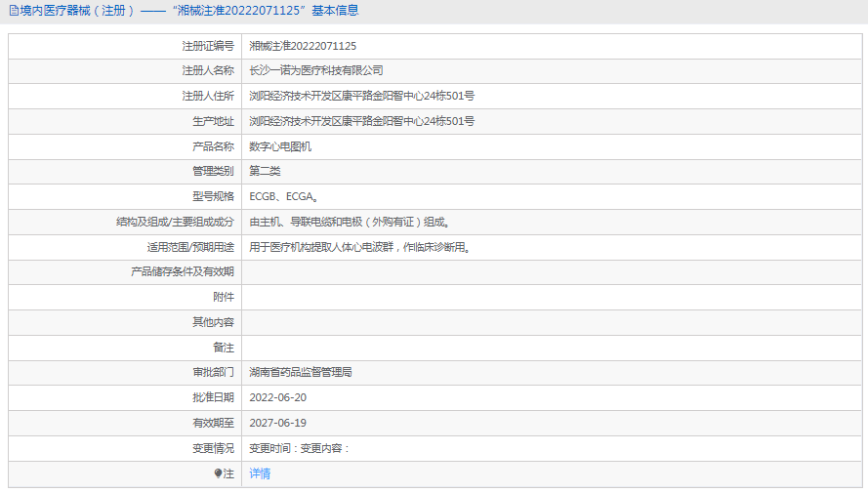868x493 pixels.
Task: Click management category value 第二类
Action: tap(265, 171)
